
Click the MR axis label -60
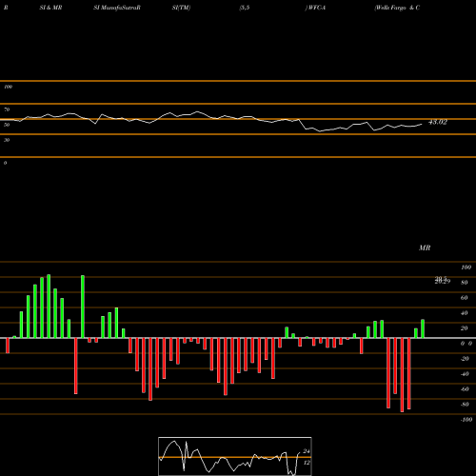point(465,389)
